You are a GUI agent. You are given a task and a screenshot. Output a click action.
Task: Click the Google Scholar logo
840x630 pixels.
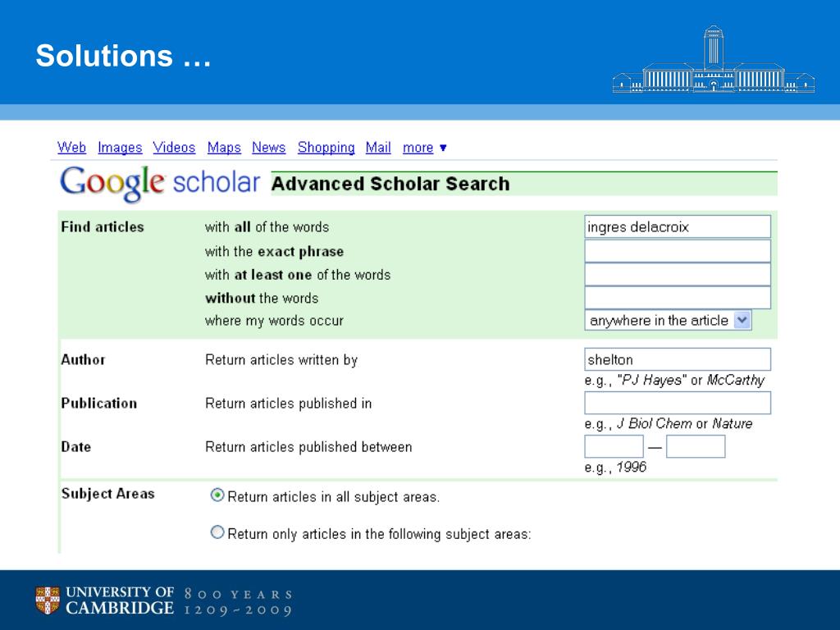(x=160, y=183)
